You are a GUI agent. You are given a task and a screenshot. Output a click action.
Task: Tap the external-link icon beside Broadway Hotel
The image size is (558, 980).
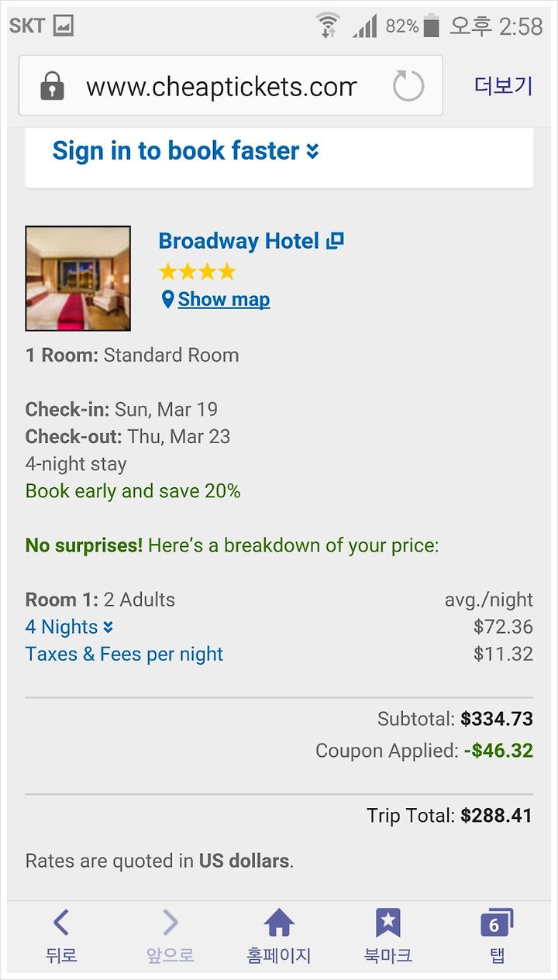pos(335,241)
